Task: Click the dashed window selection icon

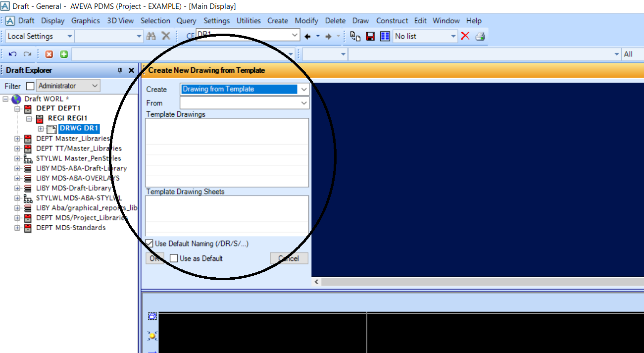Action: (x=152, y=316)
